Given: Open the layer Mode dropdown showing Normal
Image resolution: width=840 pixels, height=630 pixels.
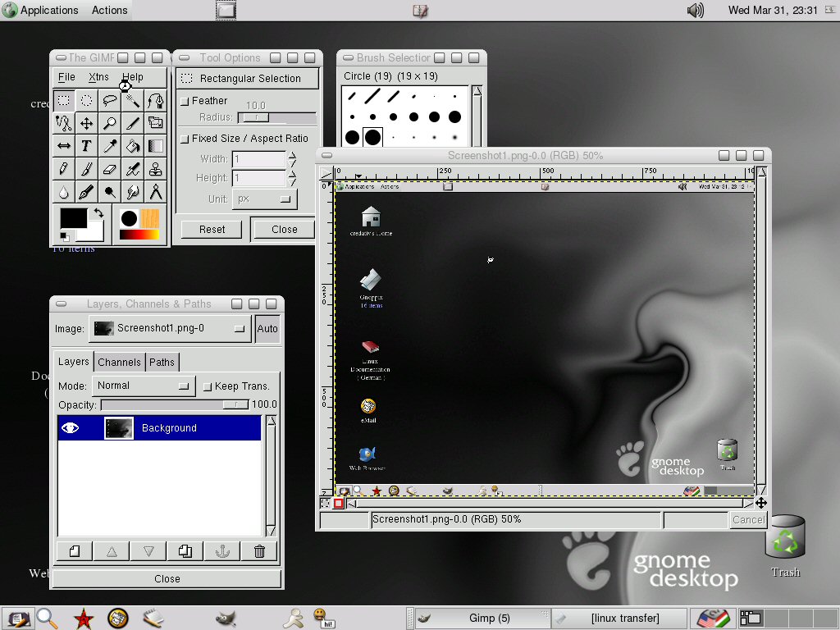Looking at the screenshot, I should click(142, 386).
